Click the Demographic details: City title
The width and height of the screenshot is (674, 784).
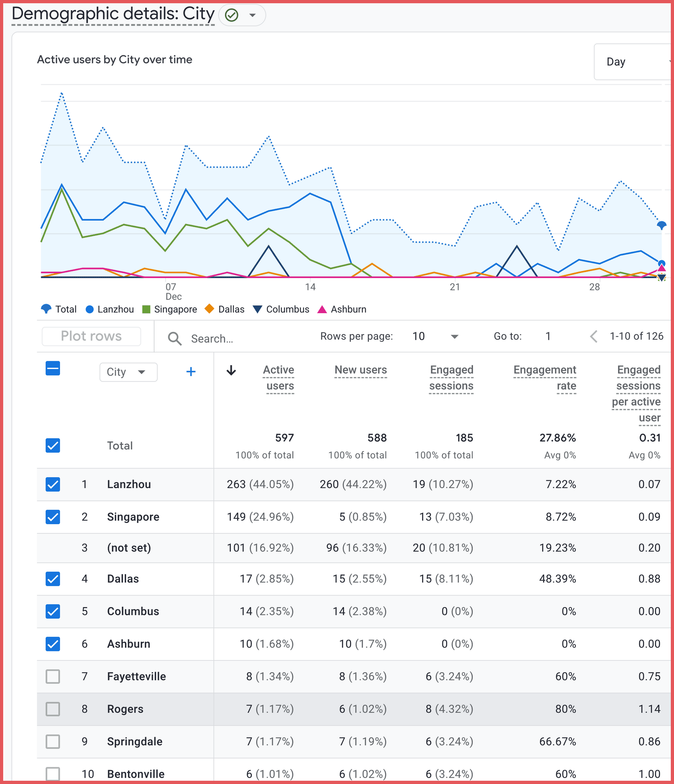[x=113, y=14]
